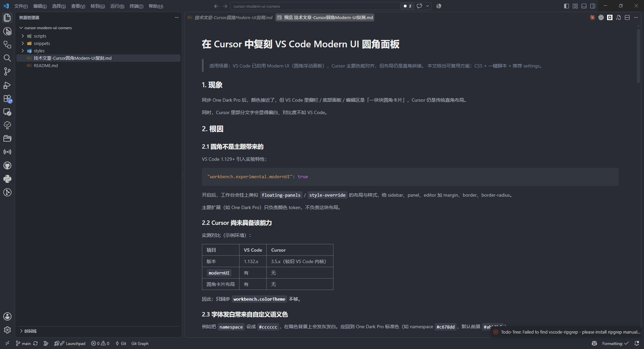
Task: Open the Source Control branch icon
Action: tap(7, 71)
